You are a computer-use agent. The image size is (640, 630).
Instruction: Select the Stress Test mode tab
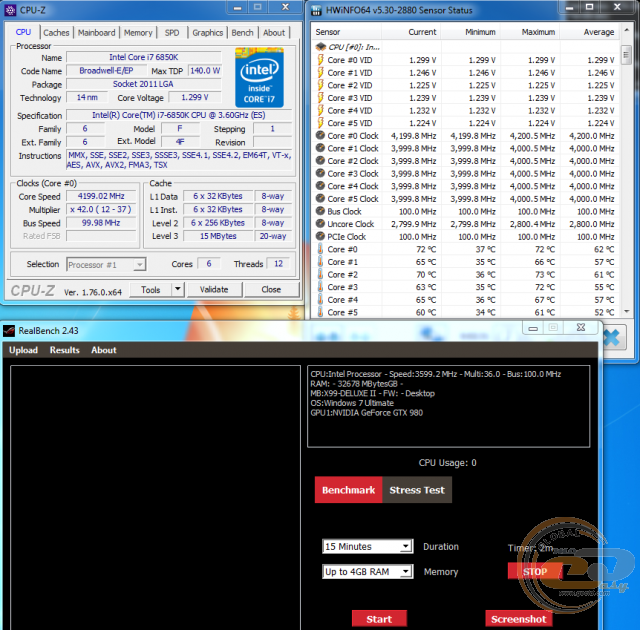pyautogui.click(x=417, y=490)
